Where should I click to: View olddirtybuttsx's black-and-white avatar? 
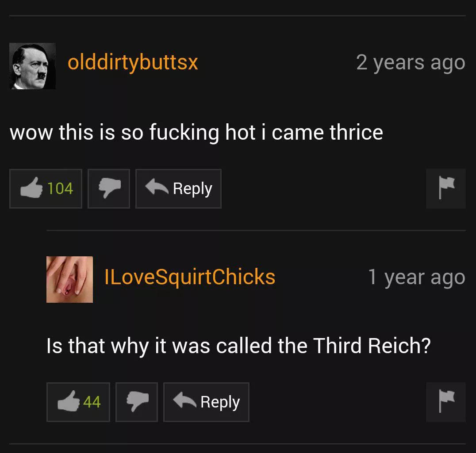coord(32,66)
